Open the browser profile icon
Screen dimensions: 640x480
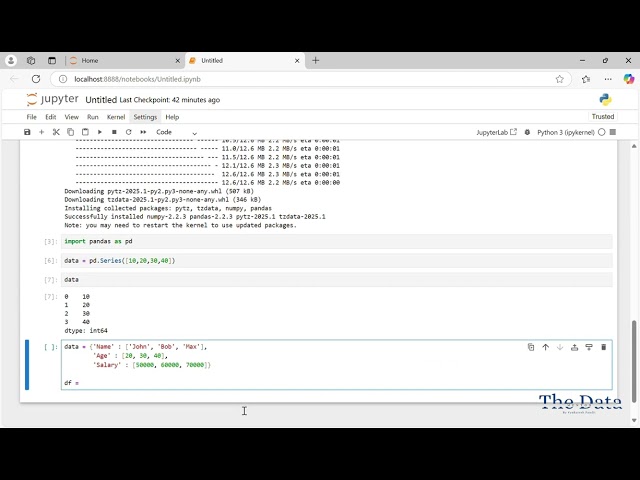pyautogui.click(x=11, y=60)
